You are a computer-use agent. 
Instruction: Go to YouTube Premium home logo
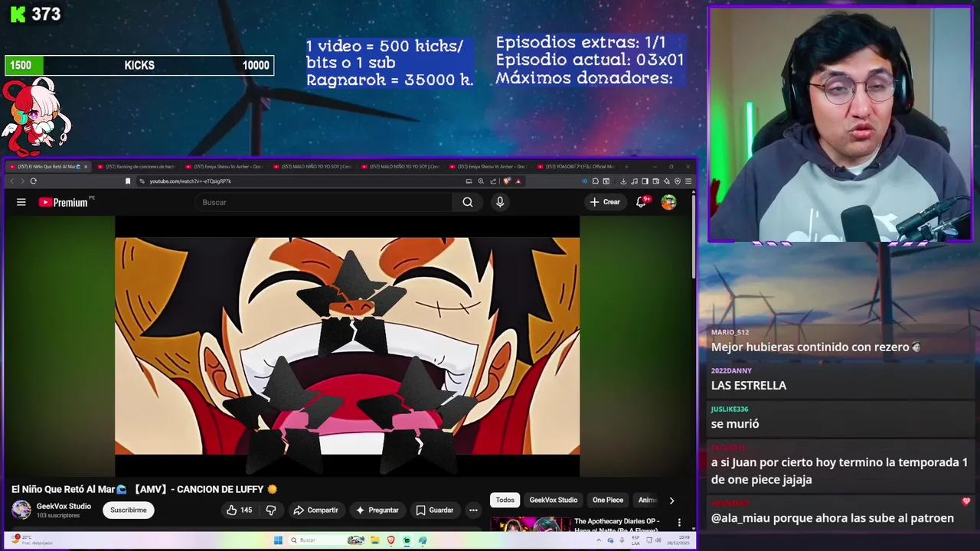pos(64,202)
